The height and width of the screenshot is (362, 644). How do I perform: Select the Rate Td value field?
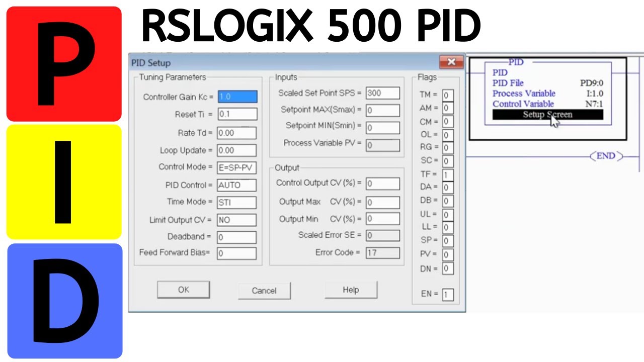(236, 133)
